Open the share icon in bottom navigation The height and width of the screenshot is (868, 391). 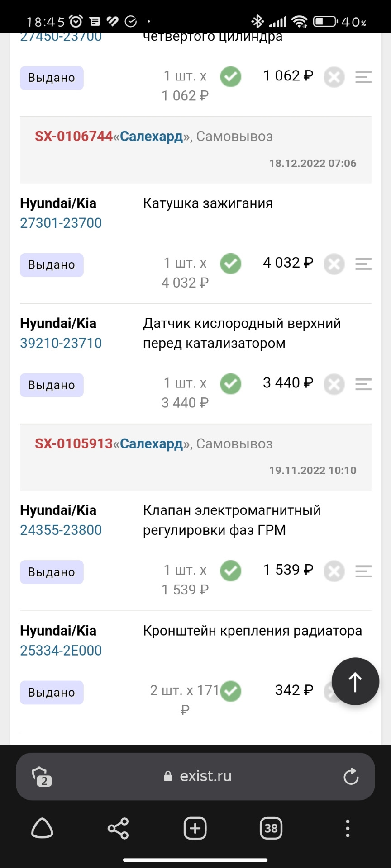point(117,829)
